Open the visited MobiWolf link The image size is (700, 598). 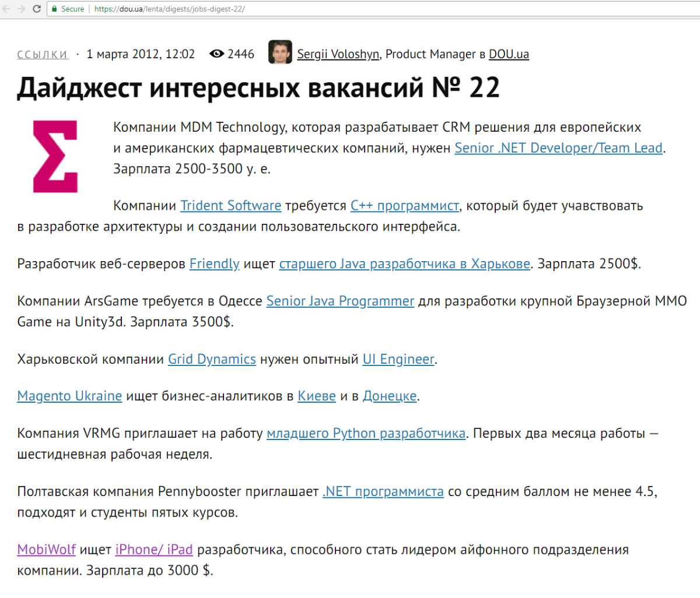click(x=46, y=550)
